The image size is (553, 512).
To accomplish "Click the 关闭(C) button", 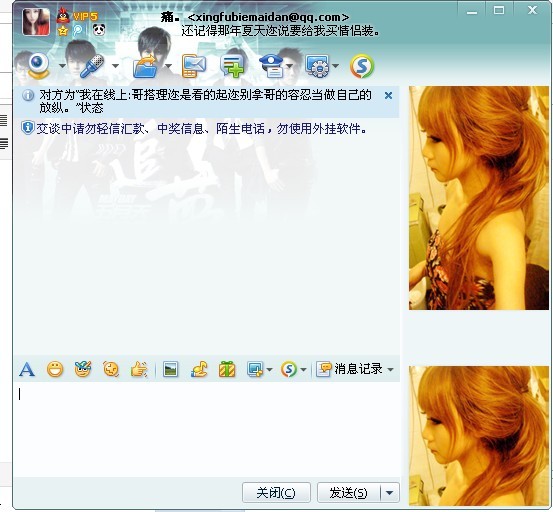I will 276,493.
